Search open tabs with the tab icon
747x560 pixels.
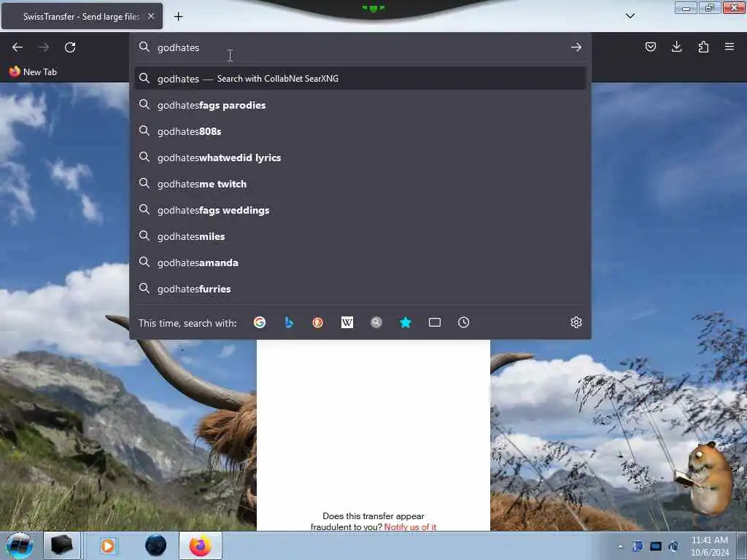click(x=435, y=322)
